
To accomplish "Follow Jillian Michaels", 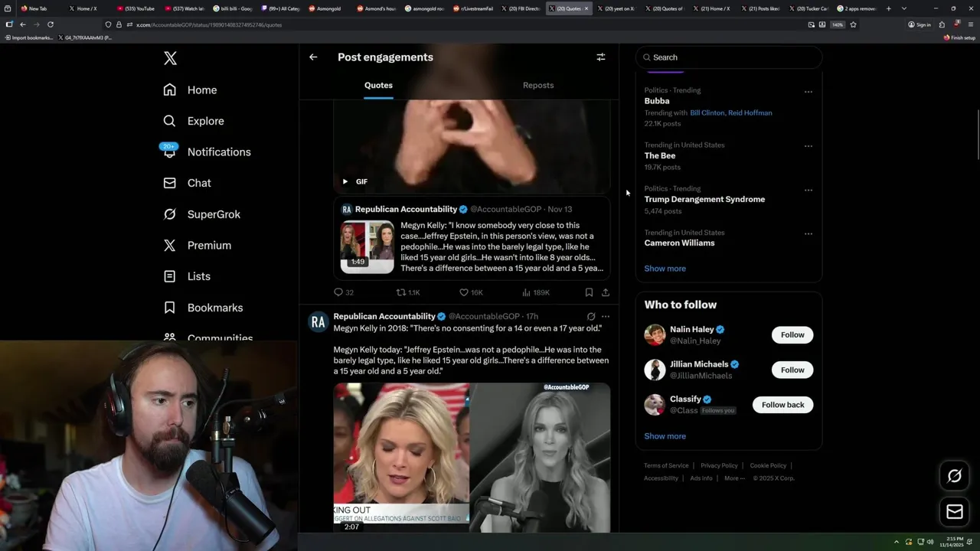I will [x=792, y=370].
